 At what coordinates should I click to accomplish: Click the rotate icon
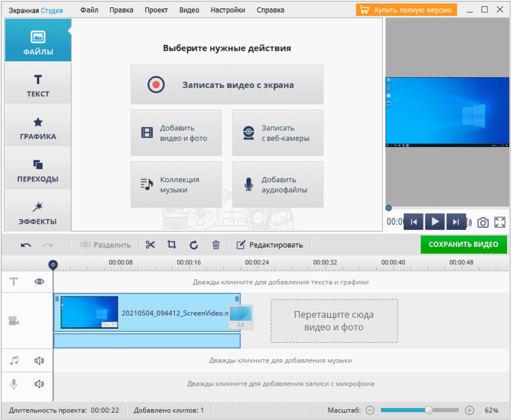(194, 245)
